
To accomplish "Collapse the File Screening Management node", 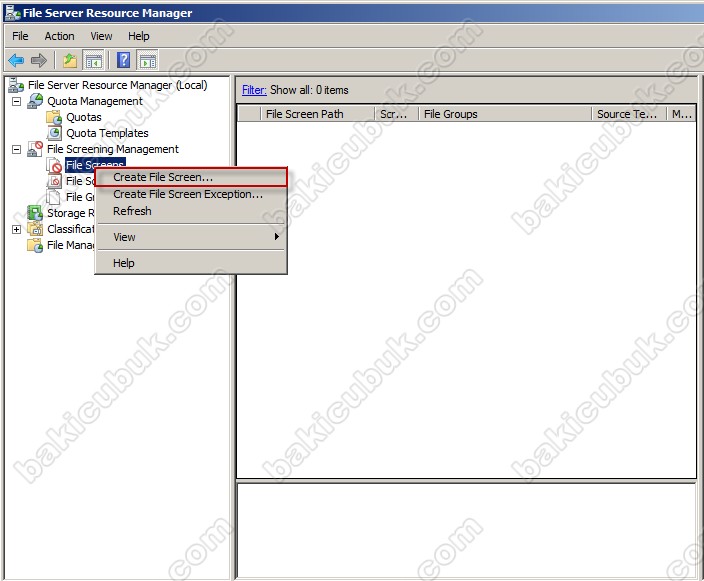I will 17,149.
